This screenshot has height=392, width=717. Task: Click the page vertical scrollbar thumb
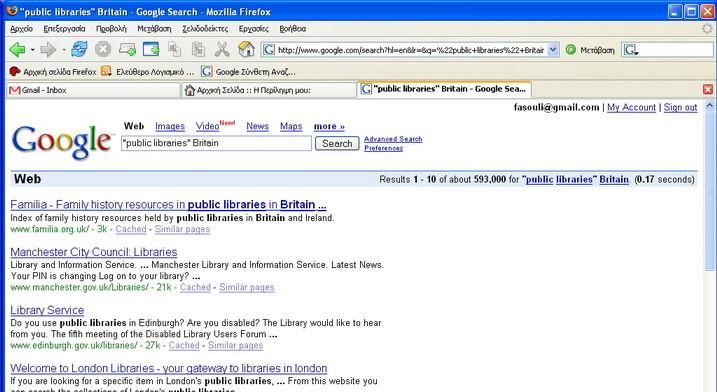710,191
